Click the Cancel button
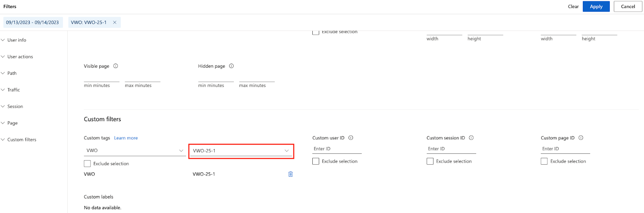The height and width of the screenshot is (213, 644). (627, 6)
